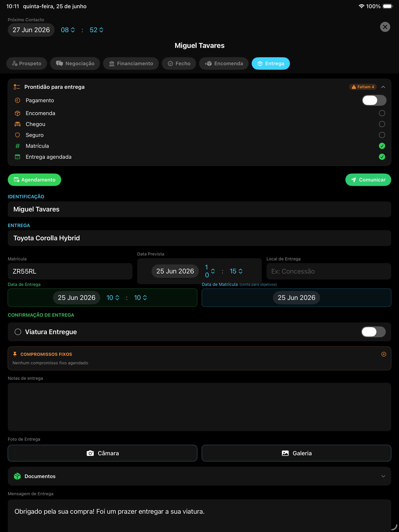Switch to the Negociação tab

coord(75,63)
